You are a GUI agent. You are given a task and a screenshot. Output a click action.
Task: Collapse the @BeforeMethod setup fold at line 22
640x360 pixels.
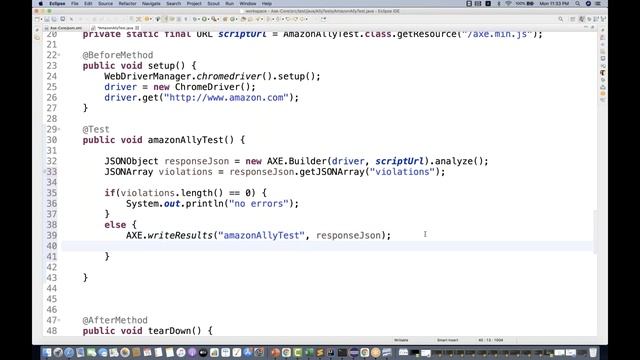[59, 55]
